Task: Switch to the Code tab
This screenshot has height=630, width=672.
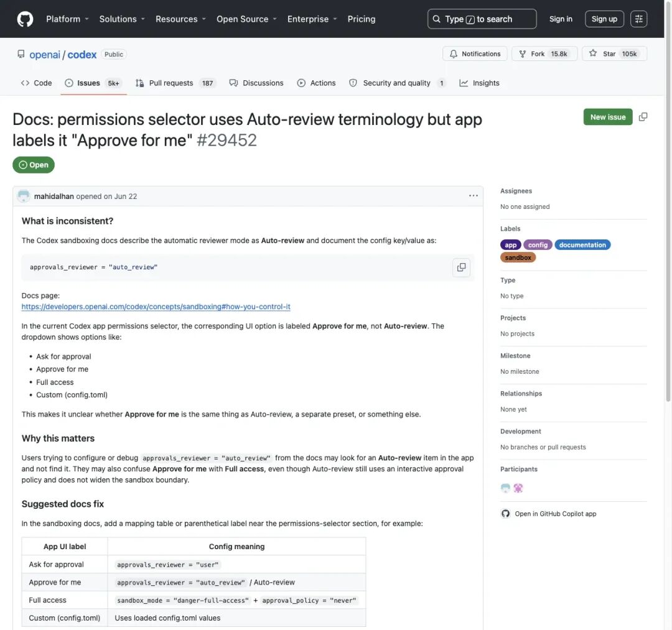Action: click(37, 83)
